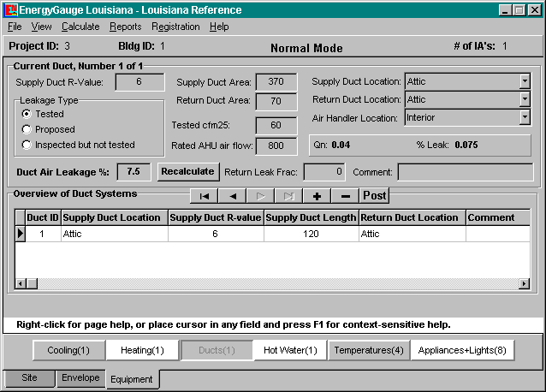
Task: Open the Supply Duct Location dropdown
Action: coord(525,82)
